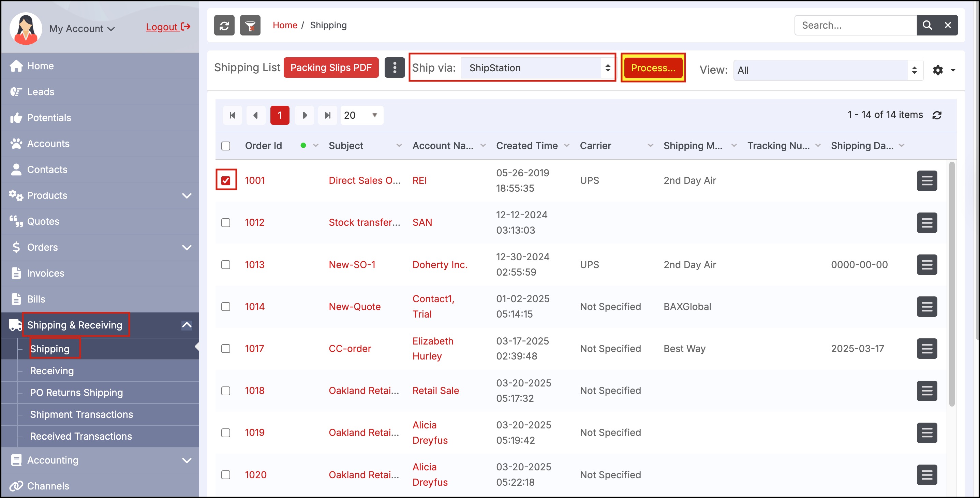Open the Ship via ShipStation dropdown
This screenshot has width=980, height=498.
pos(536,68)
